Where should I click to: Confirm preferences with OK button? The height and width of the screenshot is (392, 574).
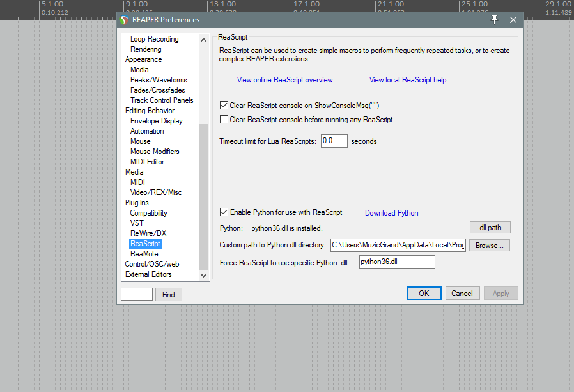424,294
